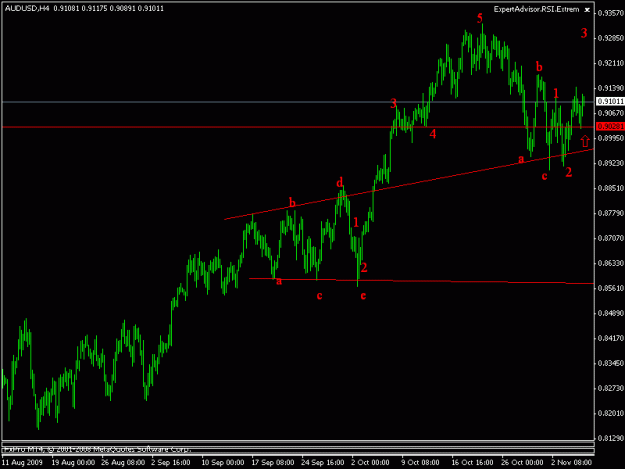The image size is (625, 469).
Task: Click the expert advisor disabled cross icon
Action: [x=587, y=10]
